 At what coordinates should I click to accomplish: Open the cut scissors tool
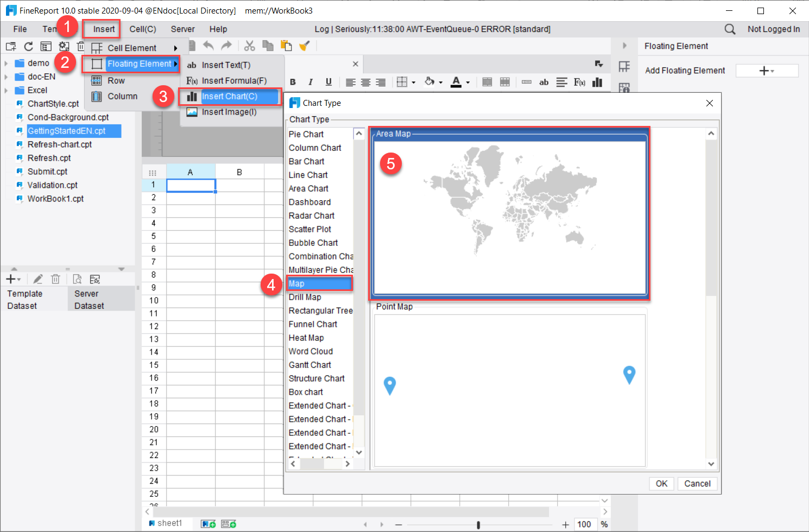pyautogui.click(x=250, y=46)
